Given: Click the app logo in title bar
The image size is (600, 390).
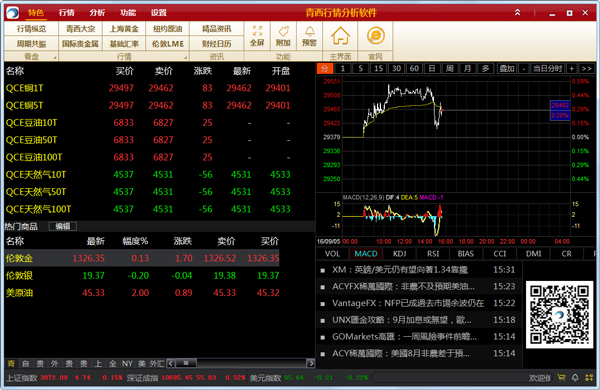Looking at the screenshot, I should pos(12,13).
